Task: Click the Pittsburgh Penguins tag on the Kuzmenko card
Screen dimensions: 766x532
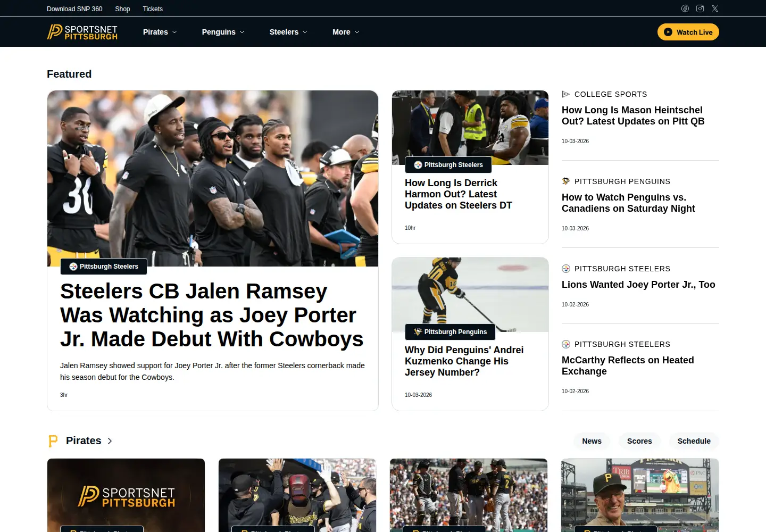Action: click(450, 332)
